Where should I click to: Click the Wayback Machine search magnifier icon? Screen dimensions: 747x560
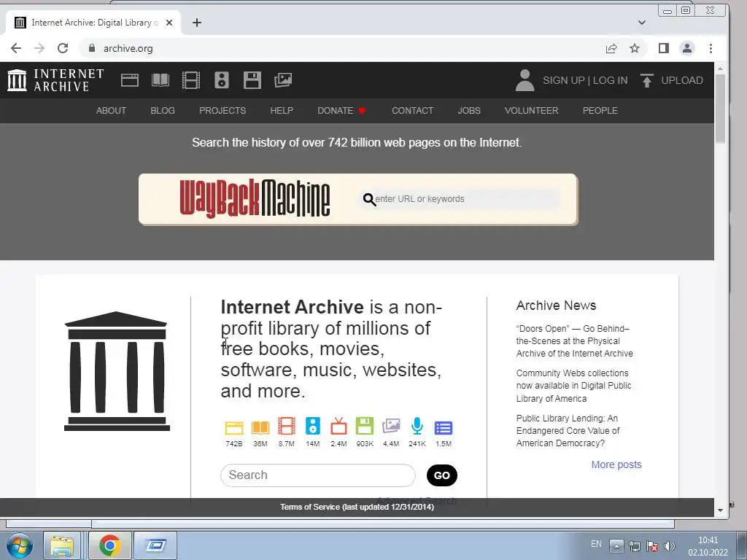(x=369, y=199)
